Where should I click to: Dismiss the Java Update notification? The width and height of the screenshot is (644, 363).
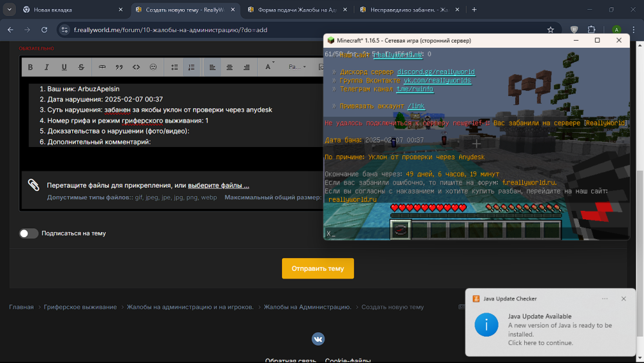(623, 299)
